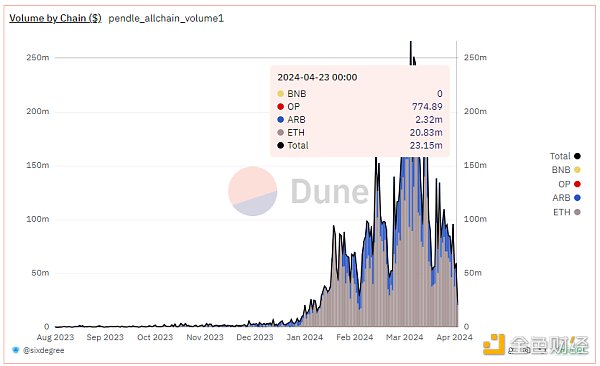Click the blue ARB legend dot
Image resolution: width=600 pixels, height=366 pixels.
577,198
